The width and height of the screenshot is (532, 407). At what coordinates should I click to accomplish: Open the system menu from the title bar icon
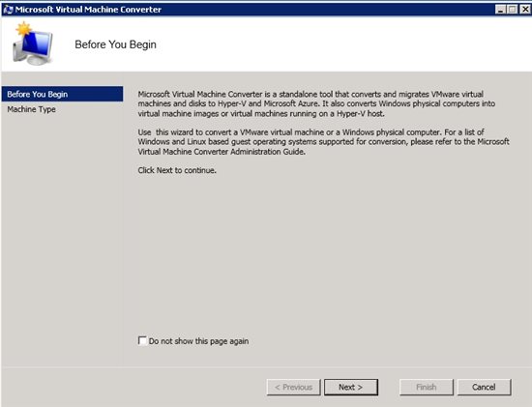coord(8,9)
